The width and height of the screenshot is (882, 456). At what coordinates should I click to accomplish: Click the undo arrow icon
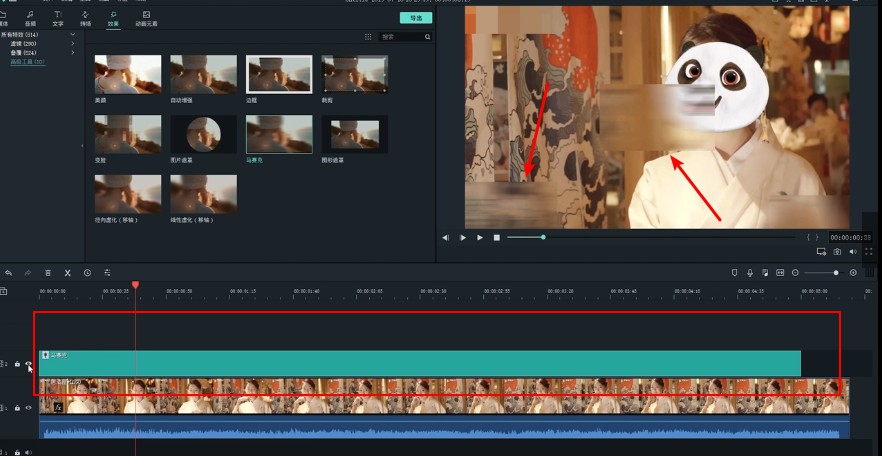pyautogui.click(x=8, y=273)
